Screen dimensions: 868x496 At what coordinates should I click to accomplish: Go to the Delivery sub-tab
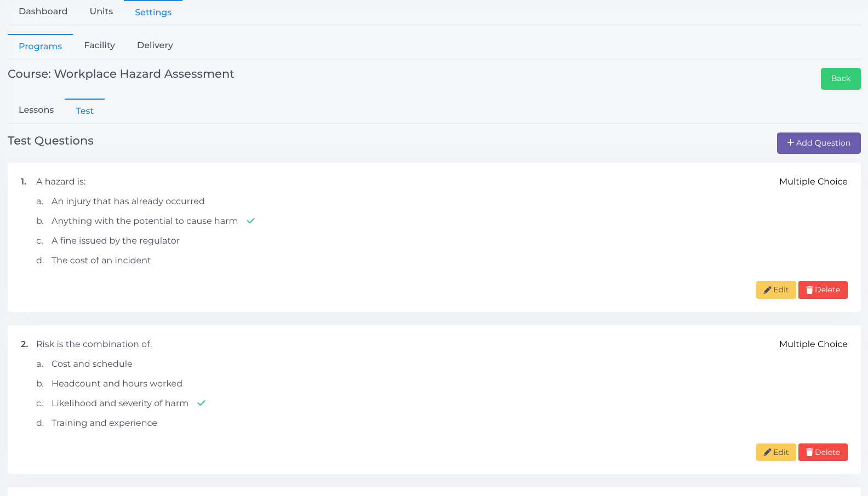[x=155, y=45]
